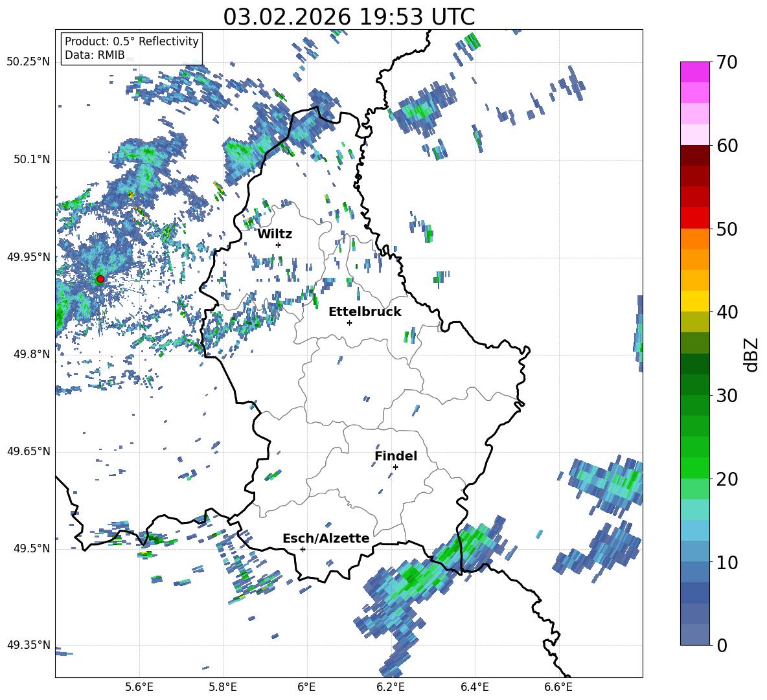
Task: Click the Wiltz station cross marker
Action: pos(278,245)
